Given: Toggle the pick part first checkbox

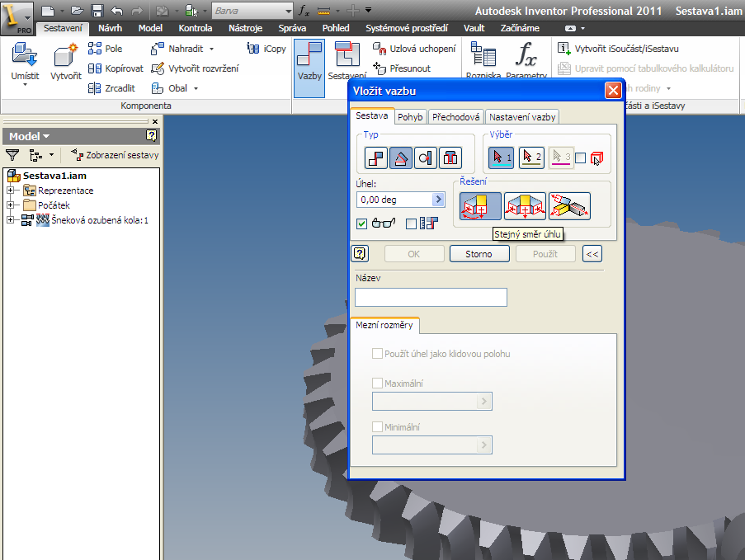Looking at the screenshot, I should tap(580, 158).
